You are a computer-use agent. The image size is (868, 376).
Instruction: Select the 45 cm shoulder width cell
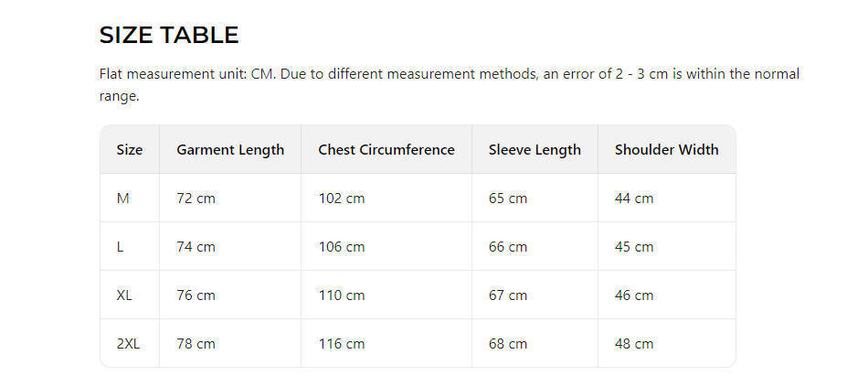[634, 247]
